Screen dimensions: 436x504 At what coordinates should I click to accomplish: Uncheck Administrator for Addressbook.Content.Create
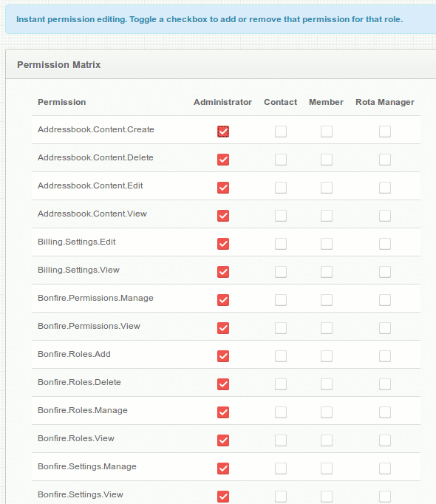(223, 132)
